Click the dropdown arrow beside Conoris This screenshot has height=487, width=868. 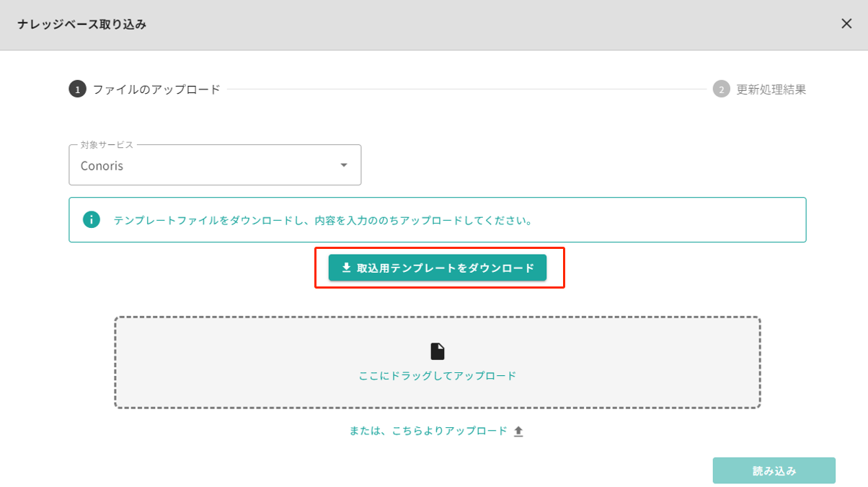tap(345, 164)
